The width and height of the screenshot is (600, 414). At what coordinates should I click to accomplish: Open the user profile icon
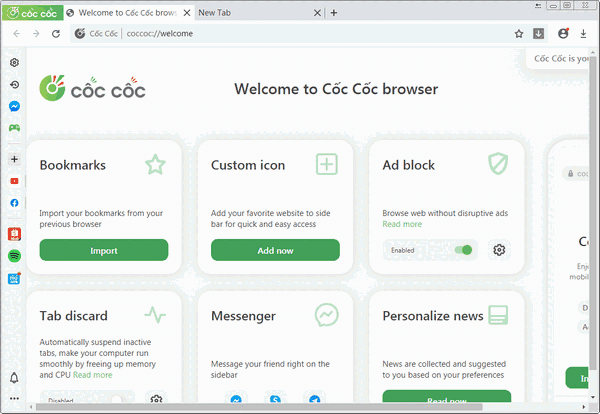point(563,34)
